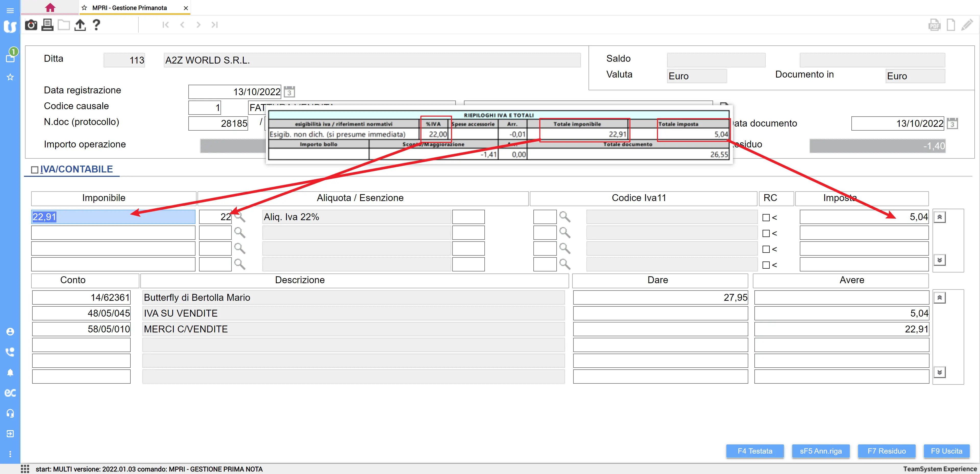Click the printer icon in the toolbar

point(47,25)
